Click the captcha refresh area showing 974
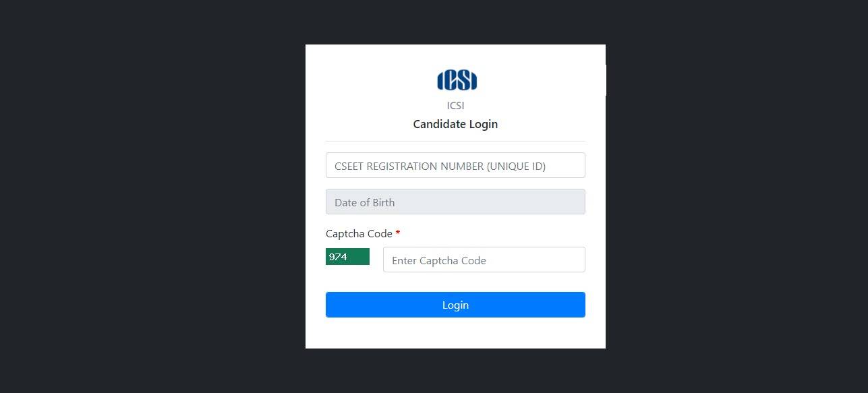This screenshot has width=868, height=393. click(x=347, y=257)
